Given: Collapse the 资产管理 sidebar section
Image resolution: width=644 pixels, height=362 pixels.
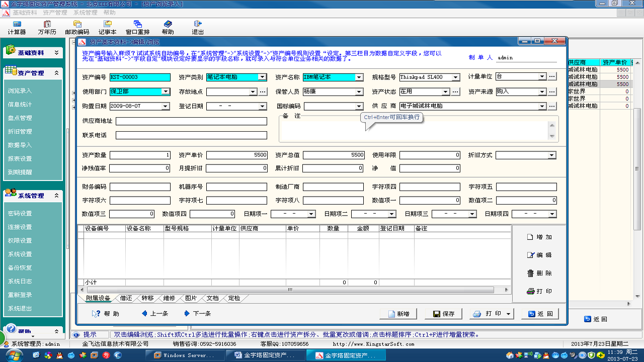Looking at the screenshot, I should (x=56, y=73).
